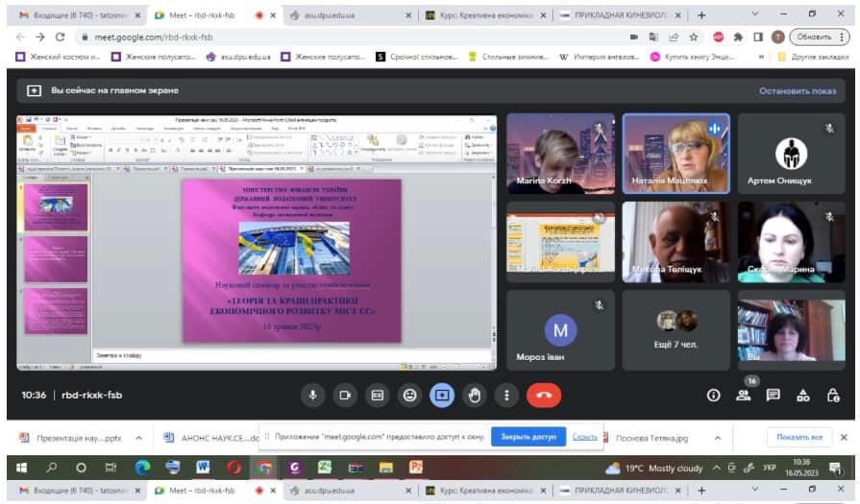Switch to ПРИКЛАДНАЯ КИНЕЗИОЛ tab
This screenshot has height=504, width=860.
click(620, 15)
